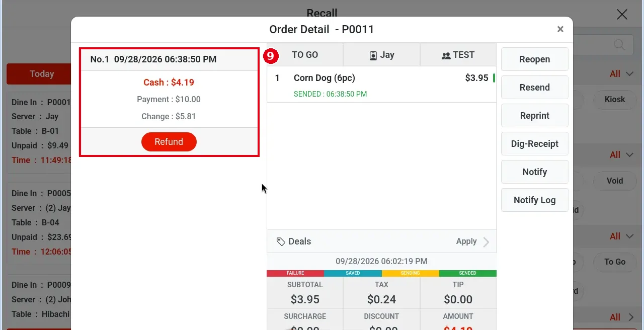
Task: Close the Recall window with X icon
Action: [x=622, y=14]
